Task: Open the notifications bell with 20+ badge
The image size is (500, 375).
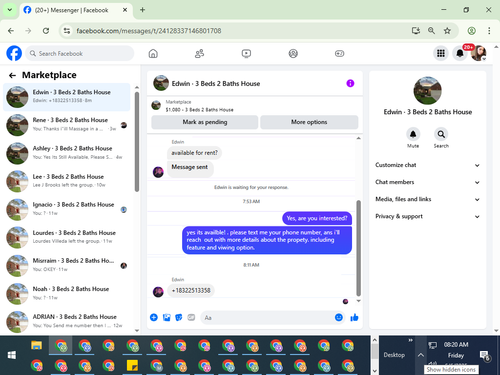Action: click(x=460, y=53)
